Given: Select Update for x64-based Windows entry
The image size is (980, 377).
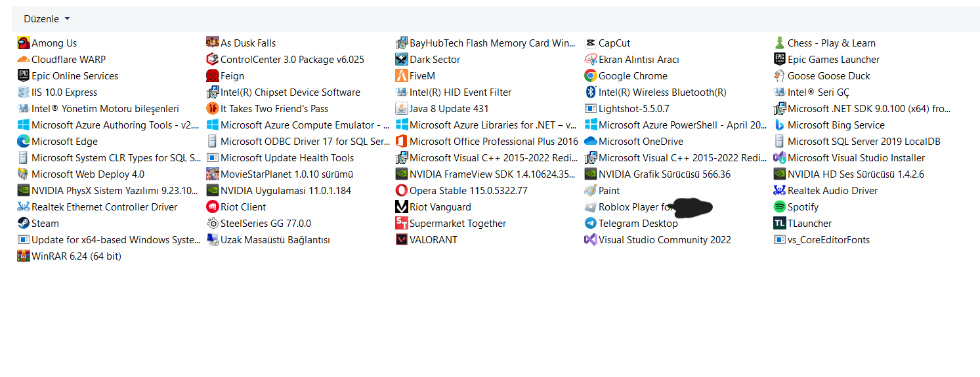Looking at the screenshot, I should pos(109,240).
